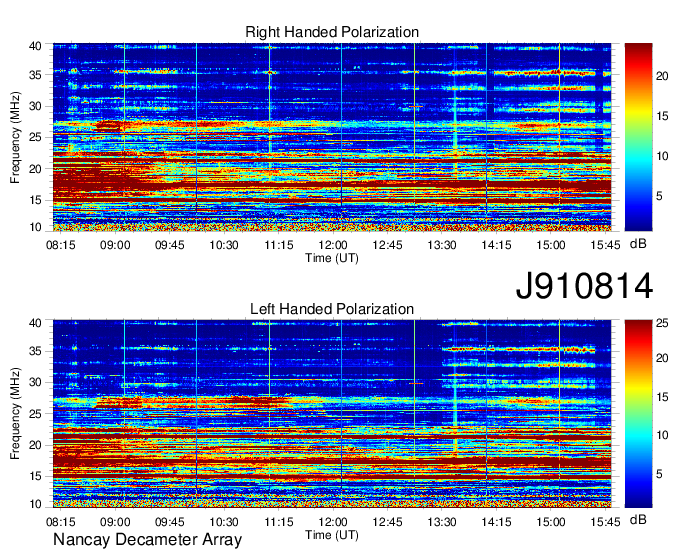Click the right-handed polarization spectrogram
Viewport: 680px width, 552px height.
pos(332,137)
